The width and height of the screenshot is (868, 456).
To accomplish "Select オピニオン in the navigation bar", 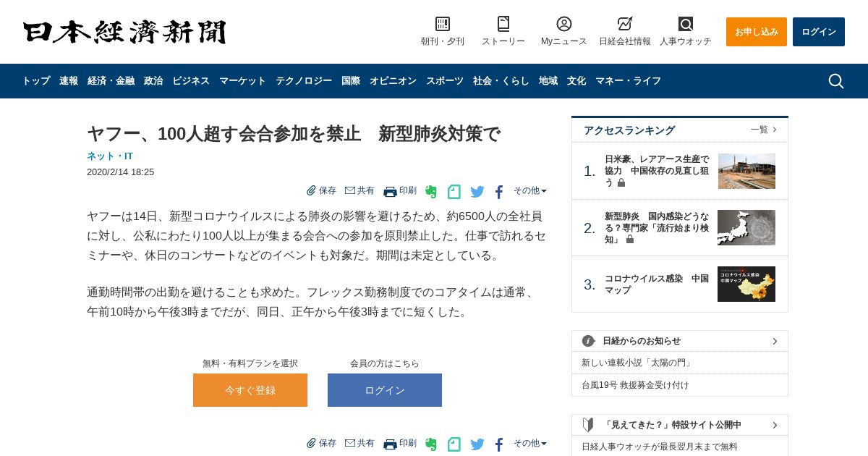I will (393, 81).
